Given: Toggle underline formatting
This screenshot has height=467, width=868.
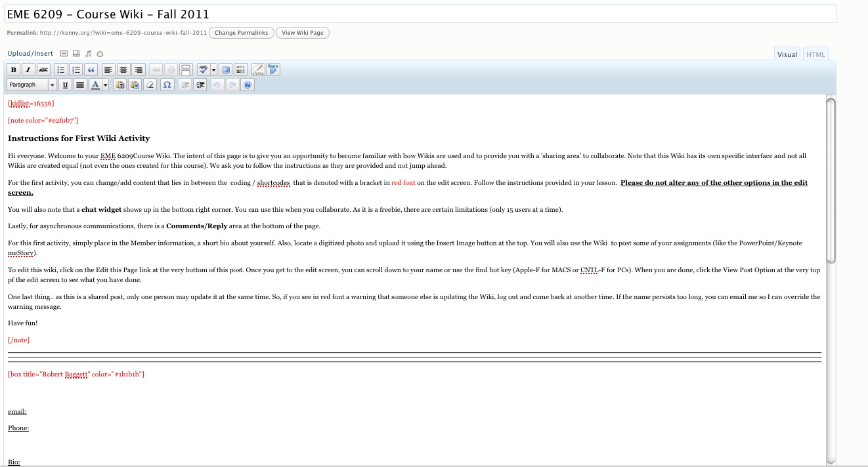Looking at the screenshot, I should pyautogui.click(x=65, y=85).
